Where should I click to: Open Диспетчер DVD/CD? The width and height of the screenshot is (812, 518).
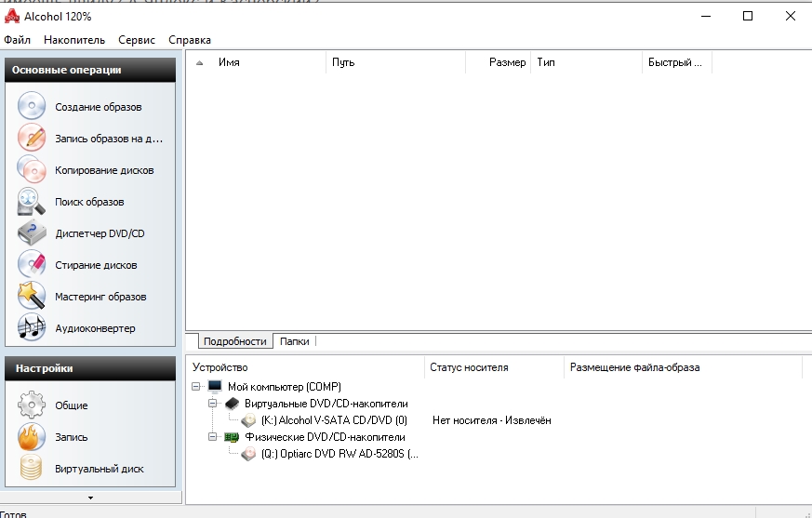(x=100, y=233)
